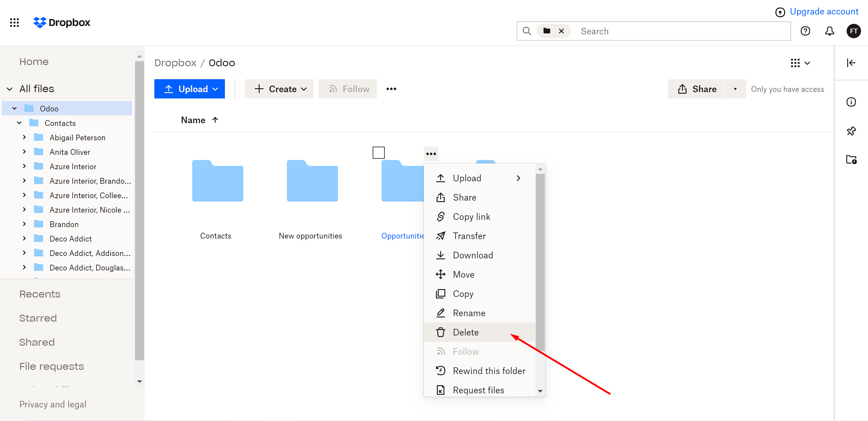The height and width of the screenshot is (421, 868).
Task: Expand the Anita Oliver folder
Action: click(x=24, y=152)
